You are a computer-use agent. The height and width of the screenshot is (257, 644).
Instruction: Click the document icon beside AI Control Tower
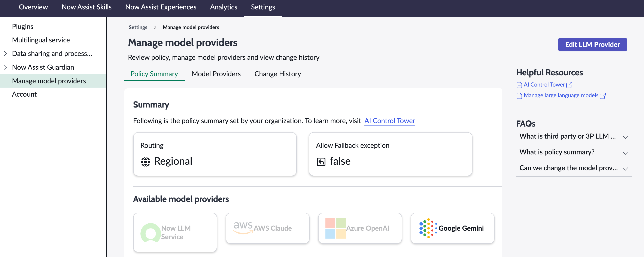click(x=519, y=85)
